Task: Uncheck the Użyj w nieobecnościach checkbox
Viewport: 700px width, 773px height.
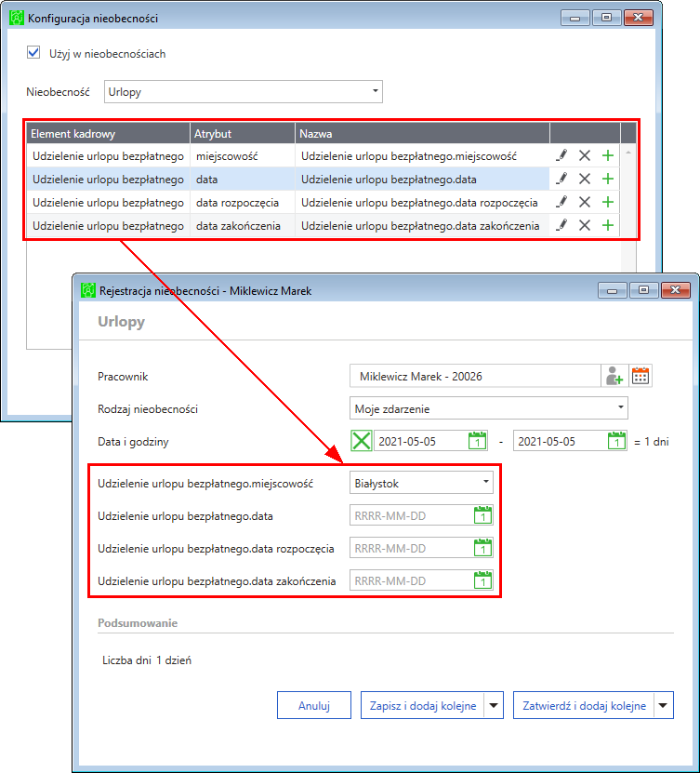Action: tap(34, 53)
